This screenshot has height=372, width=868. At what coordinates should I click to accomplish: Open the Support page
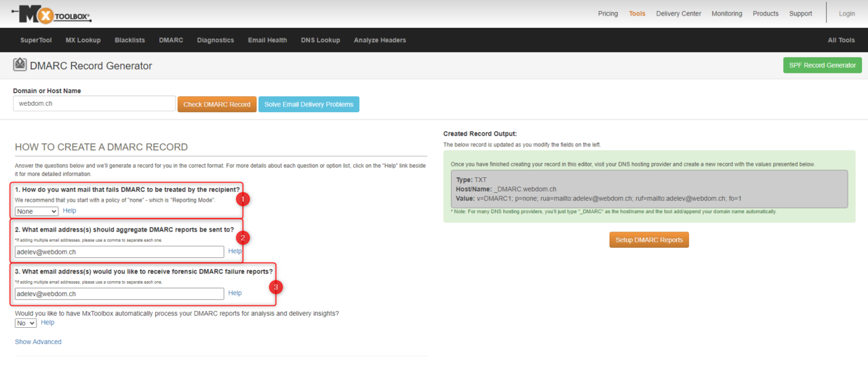(x=800, y=14)
